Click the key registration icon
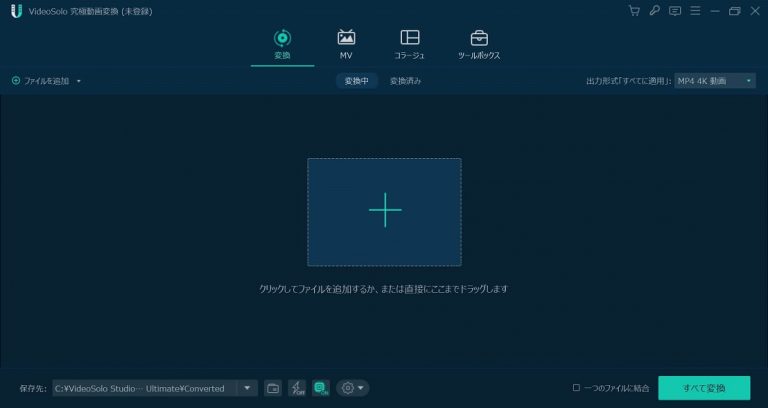This screenshot has width=768, height=408. [654, 11]
